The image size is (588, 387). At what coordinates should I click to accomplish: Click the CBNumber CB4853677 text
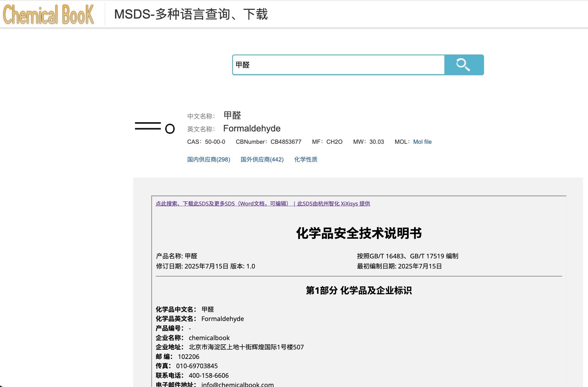(286, 142)
